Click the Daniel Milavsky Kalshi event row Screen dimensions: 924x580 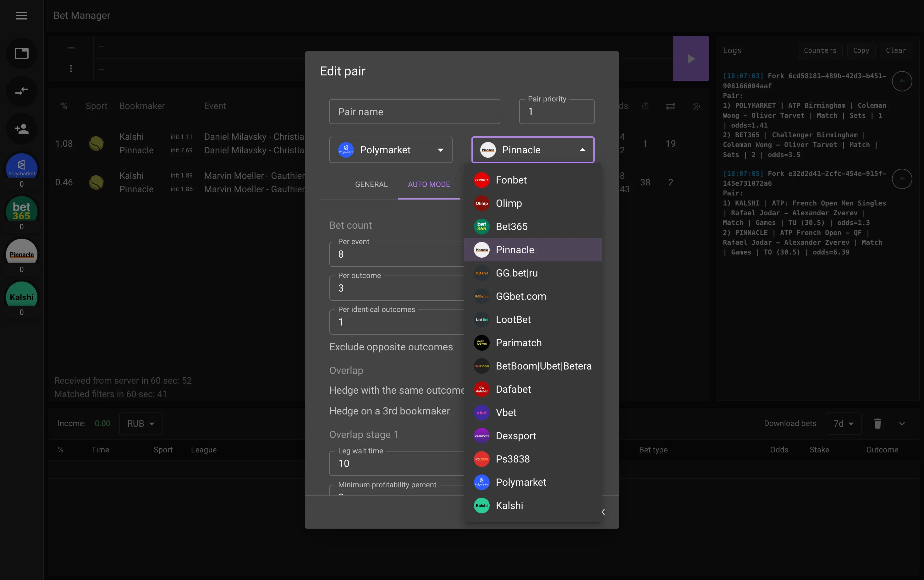pos(254,137)
